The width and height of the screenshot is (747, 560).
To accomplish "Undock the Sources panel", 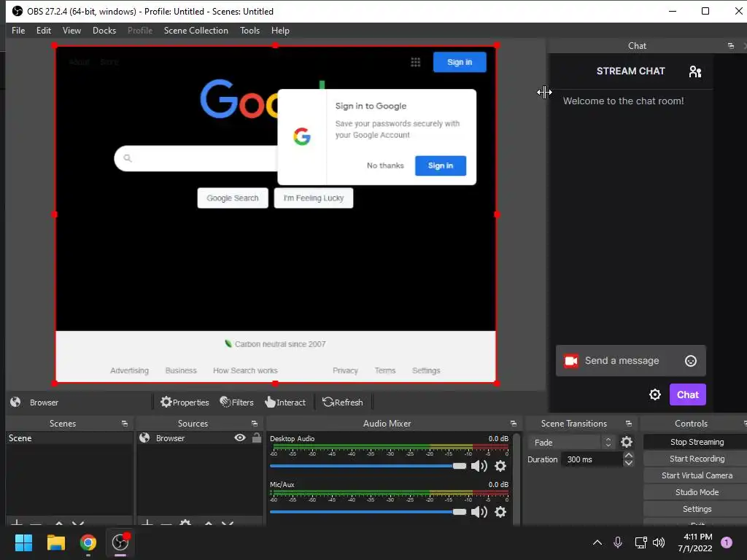I will click(255, 424).
